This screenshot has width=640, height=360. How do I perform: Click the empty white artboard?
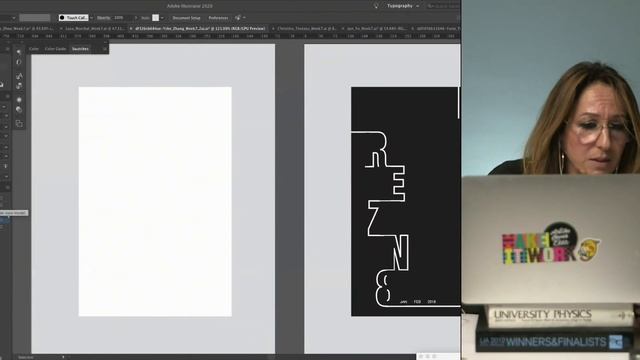[155, 201]
